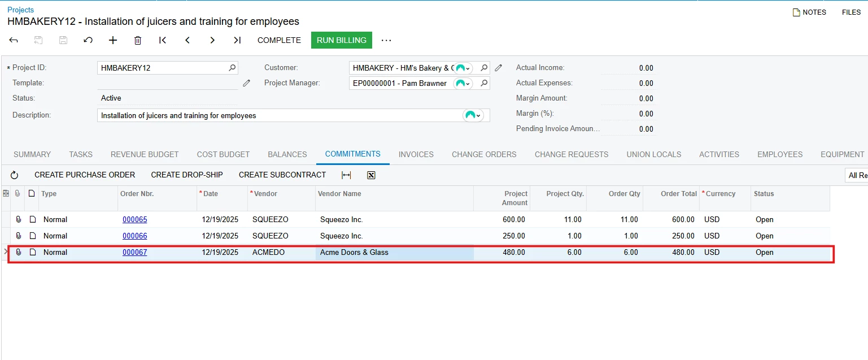Open the All Records filter dropdown

click(x=856, y=175)
